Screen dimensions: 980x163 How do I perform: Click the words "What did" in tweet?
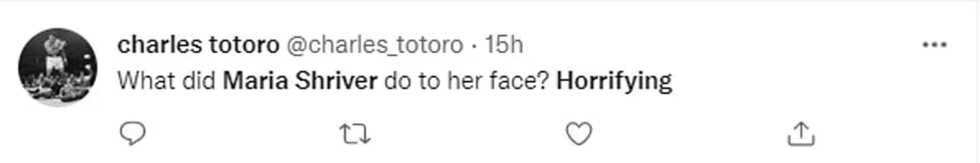click(x=166, y=81)
